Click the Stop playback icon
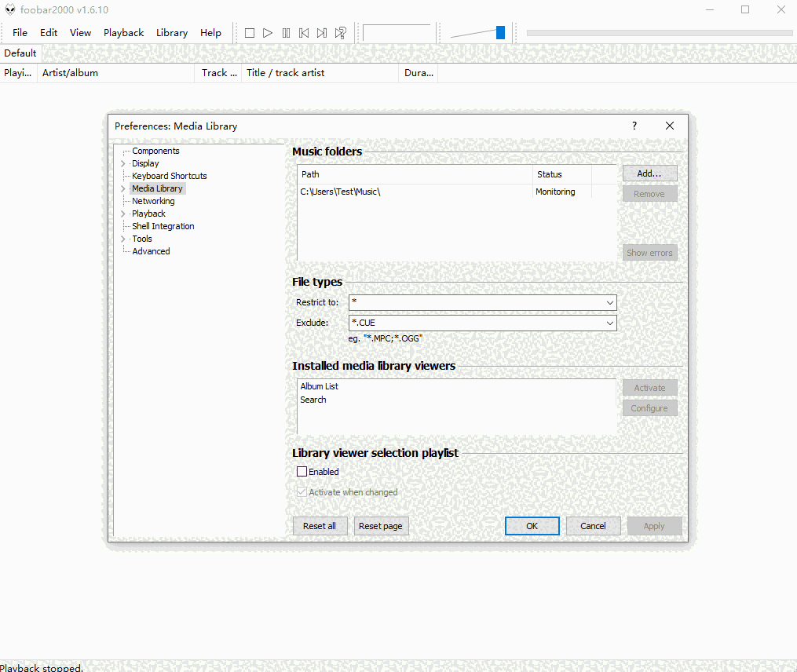797x672 pixels. 249,32
